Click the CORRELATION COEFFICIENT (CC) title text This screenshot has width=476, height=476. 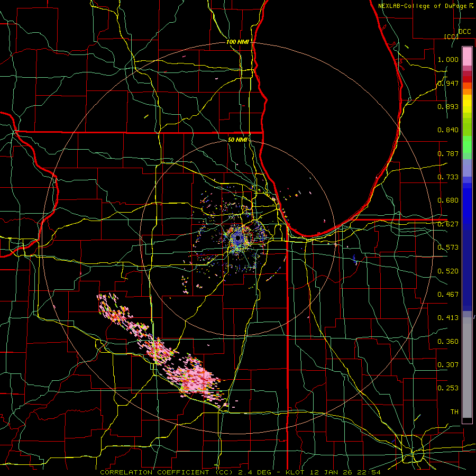[167, 472]
